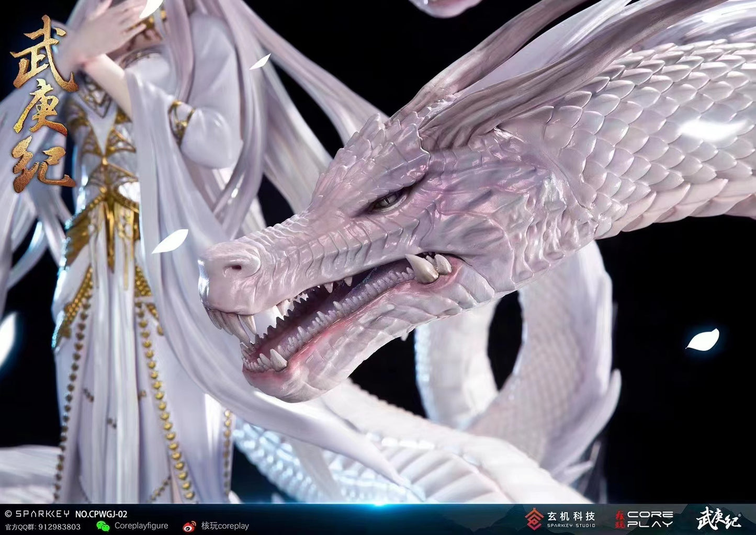Click the Sparkey Studio 玄机科技 logo
Image resolution: width=756 pixels, height=535 pixels.
pos(560,519)
